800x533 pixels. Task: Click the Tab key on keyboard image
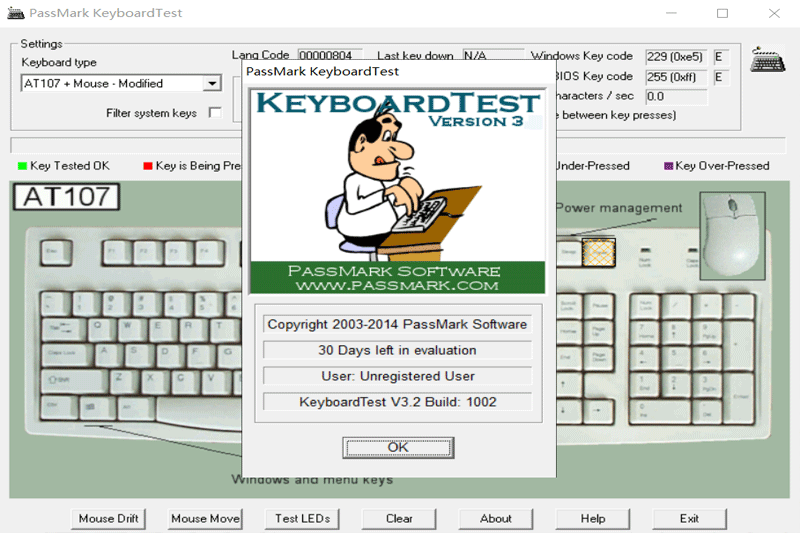coord(63,329)
